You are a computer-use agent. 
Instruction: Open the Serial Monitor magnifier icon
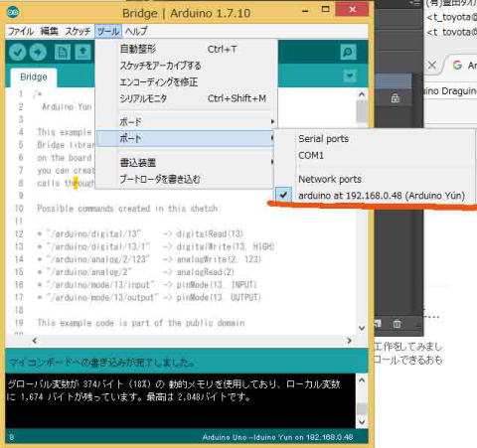348,52
